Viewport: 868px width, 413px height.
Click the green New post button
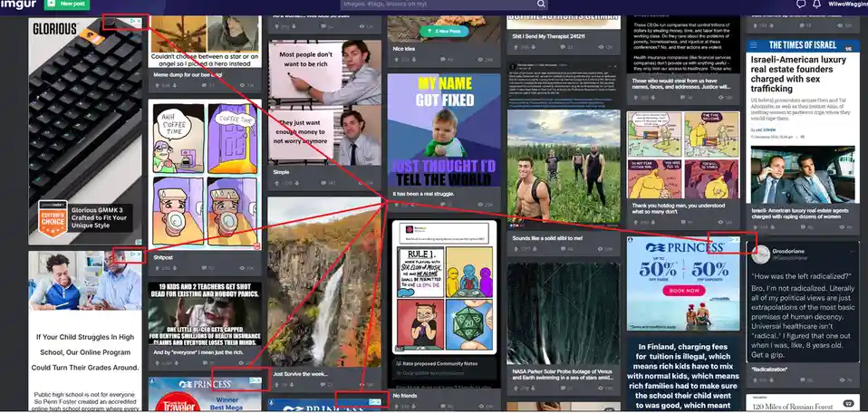[67, 4]
